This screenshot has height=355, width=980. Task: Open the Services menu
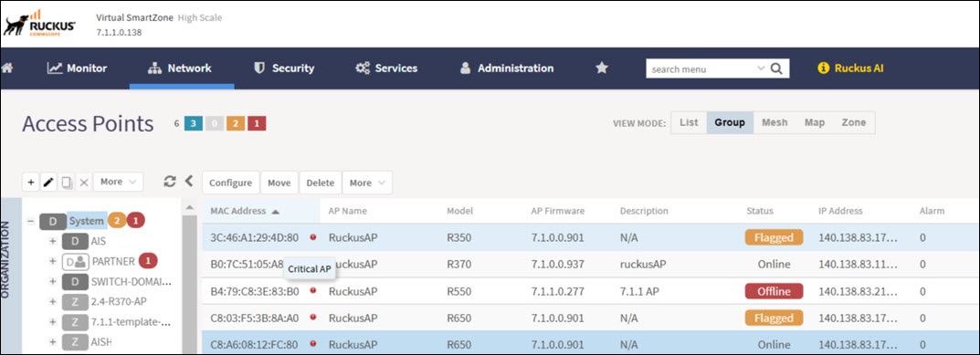click(x=386, y=68)
